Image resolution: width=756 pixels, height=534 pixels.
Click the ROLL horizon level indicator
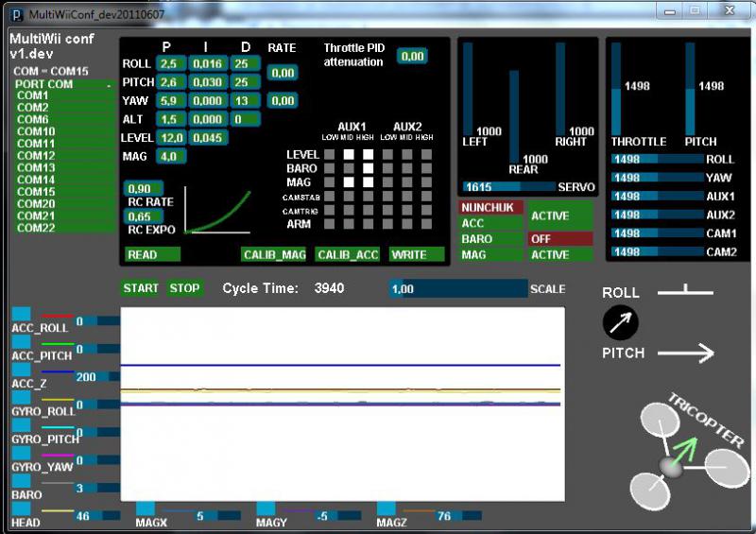point(685,291)
